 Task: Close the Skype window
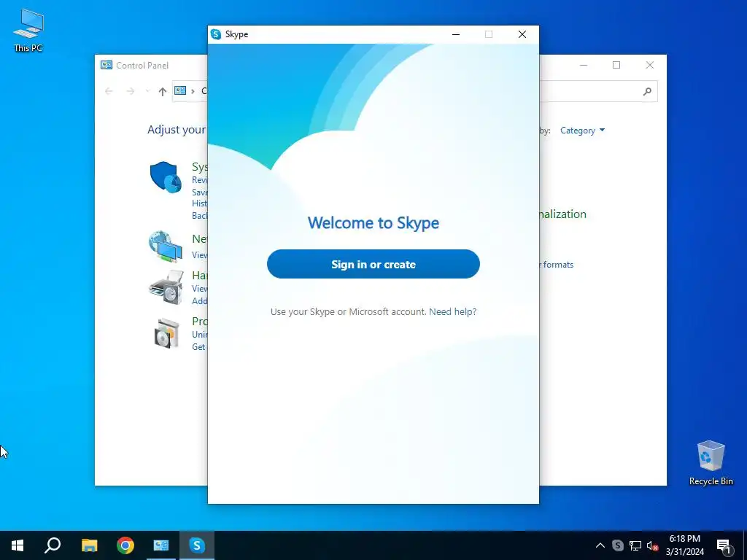[522, 34]
